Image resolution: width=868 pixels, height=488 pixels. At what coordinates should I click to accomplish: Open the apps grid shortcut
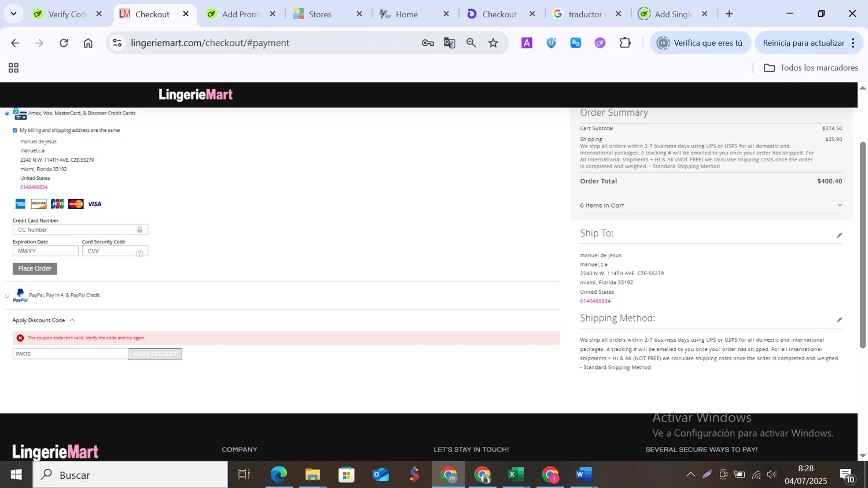[13, 68]
